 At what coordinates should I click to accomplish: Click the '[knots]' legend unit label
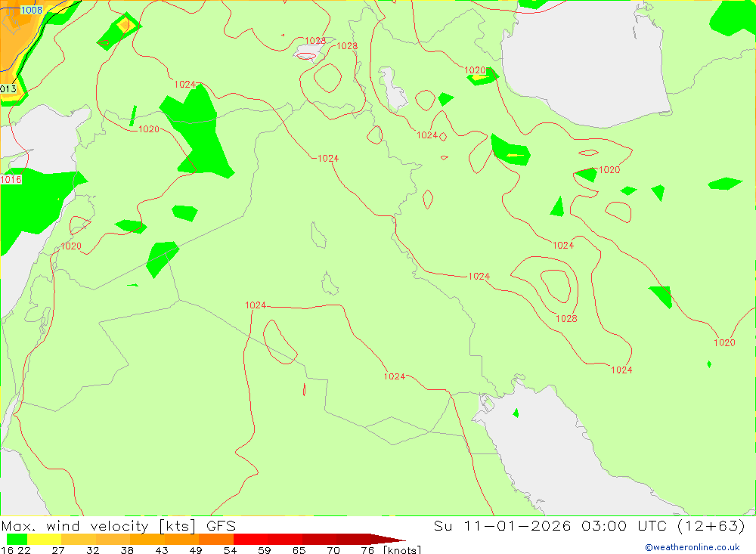(x=402, y=550)
